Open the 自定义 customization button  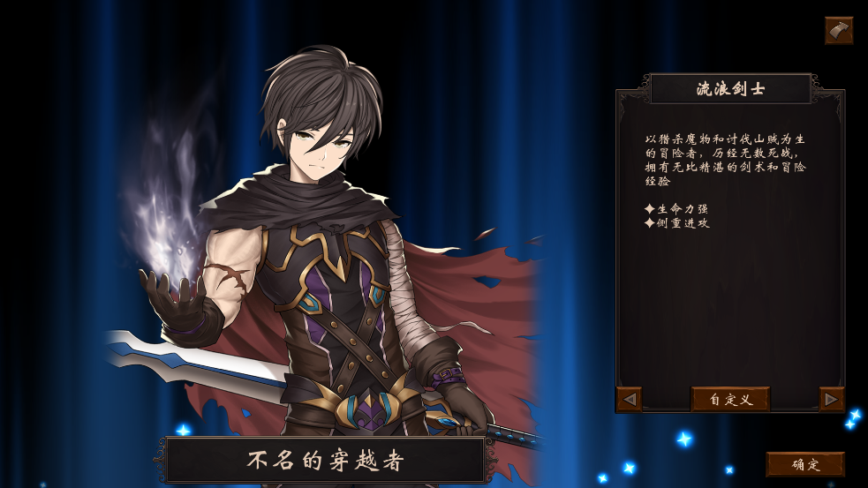click(730, 399)
